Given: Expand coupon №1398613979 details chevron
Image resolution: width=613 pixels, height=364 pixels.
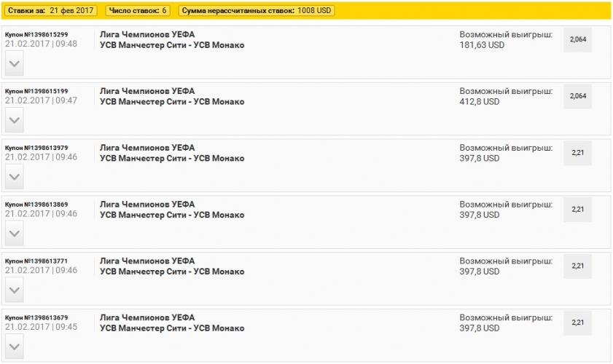Looking at the screenshot, I should pyautogui.click(x=15, y=176).
